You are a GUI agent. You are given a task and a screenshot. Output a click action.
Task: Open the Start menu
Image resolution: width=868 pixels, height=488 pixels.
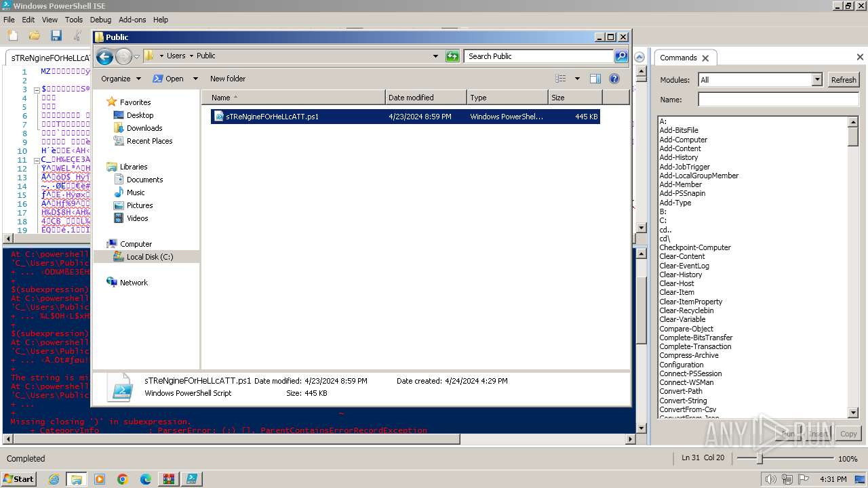18,479
